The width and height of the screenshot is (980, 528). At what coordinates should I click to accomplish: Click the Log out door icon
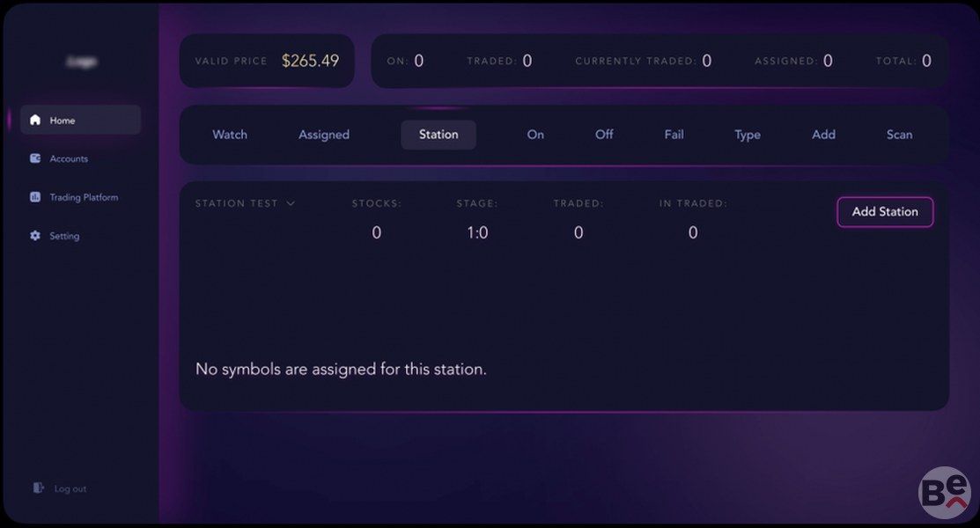pyautogui.click(x=38, y=488)
